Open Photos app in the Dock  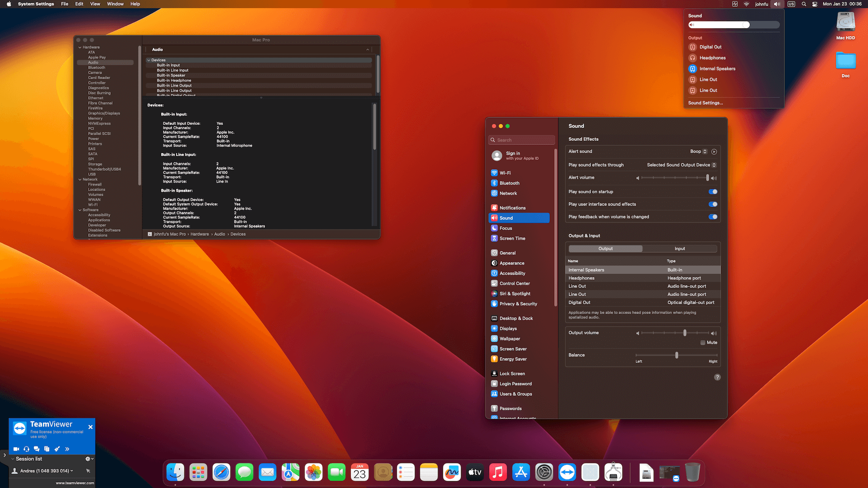[314, 473]
